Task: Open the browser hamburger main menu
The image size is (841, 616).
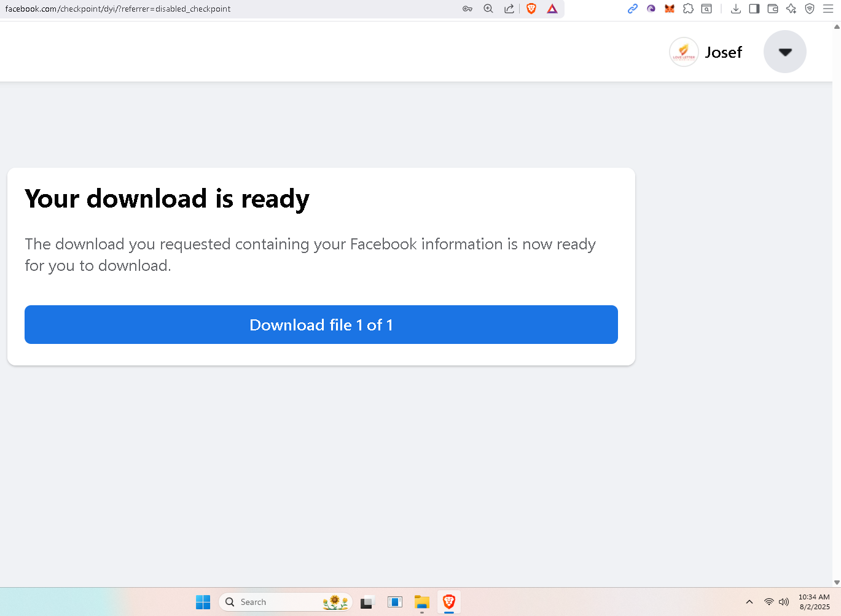Action: [x=828, y=9]
